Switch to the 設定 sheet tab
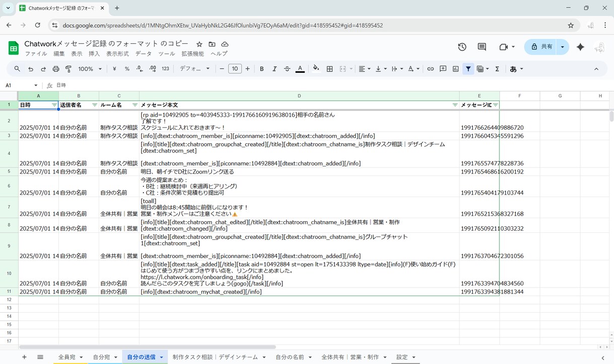The height and width of the screenshot is (364, 614). coord(402,357)
